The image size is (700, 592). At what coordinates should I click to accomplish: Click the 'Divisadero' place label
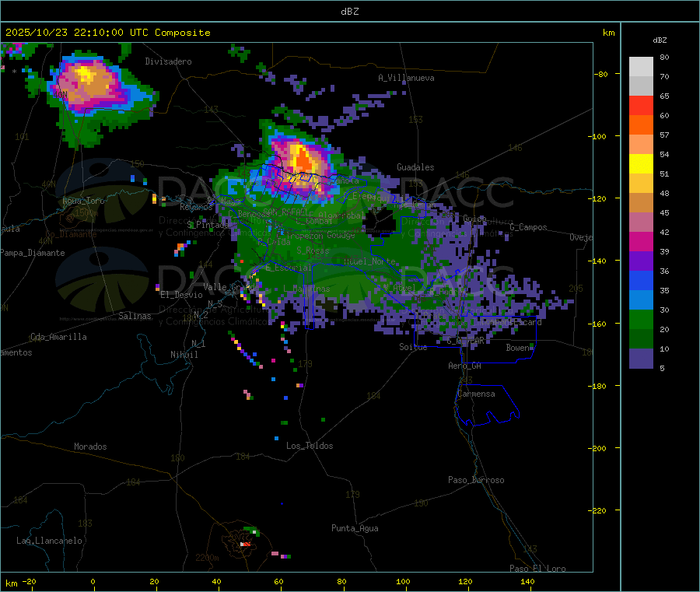pyautogui.click(x=168, y=61)
